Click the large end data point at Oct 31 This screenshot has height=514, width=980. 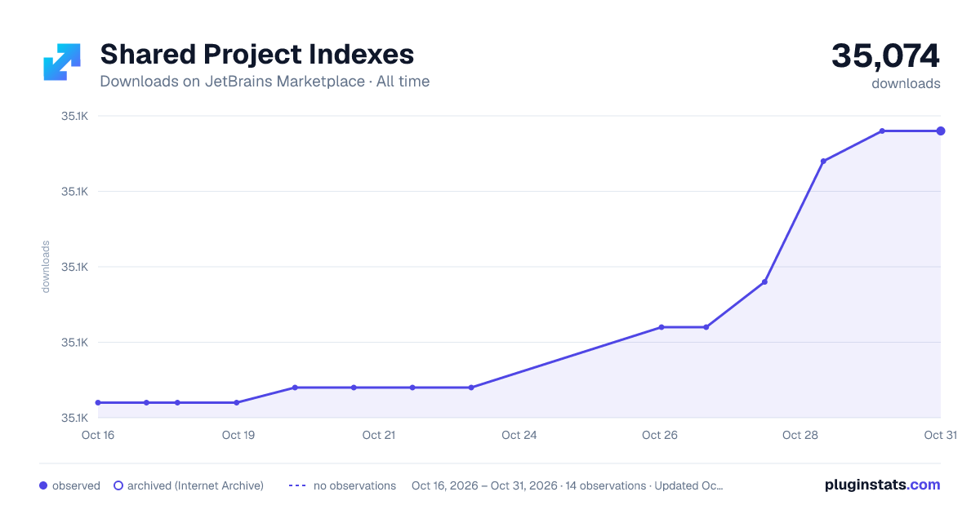[941, 131]
